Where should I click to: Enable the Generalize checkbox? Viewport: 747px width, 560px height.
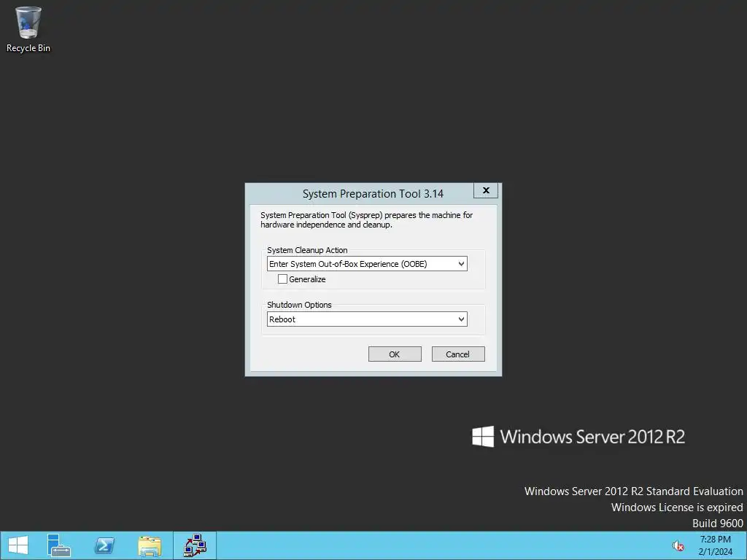(x=282, y=279)
